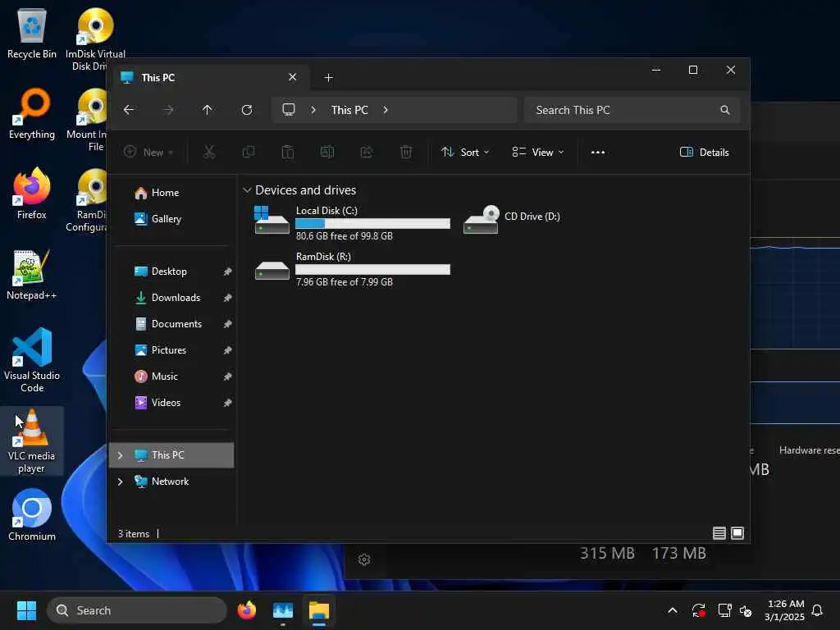Screen dimensions: 840x630
Task: Select the Firefox desktop shortcut
Action: click(x=32, y=194)
